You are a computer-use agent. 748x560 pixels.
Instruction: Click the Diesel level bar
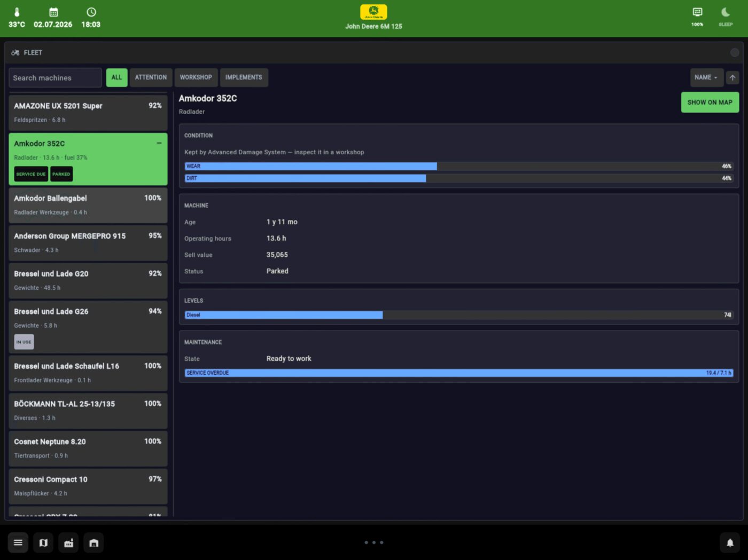pyautogui.click(x=459, y=315)
